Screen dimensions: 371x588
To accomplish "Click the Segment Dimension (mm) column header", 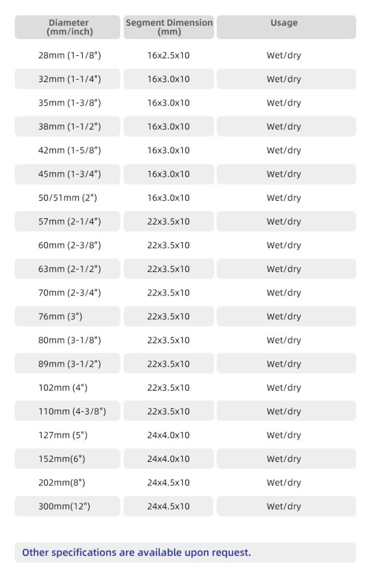I will [169, 27].
